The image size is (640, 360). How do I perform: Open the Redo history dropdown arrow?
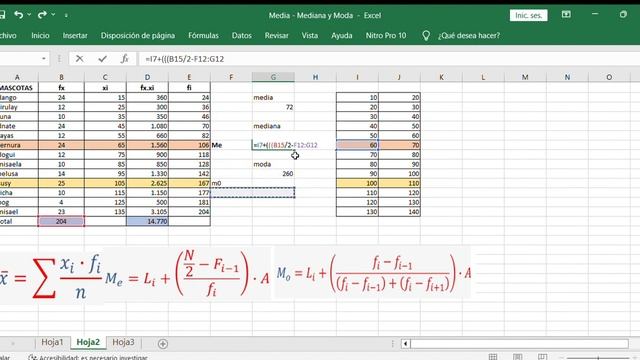coord(53,15)
